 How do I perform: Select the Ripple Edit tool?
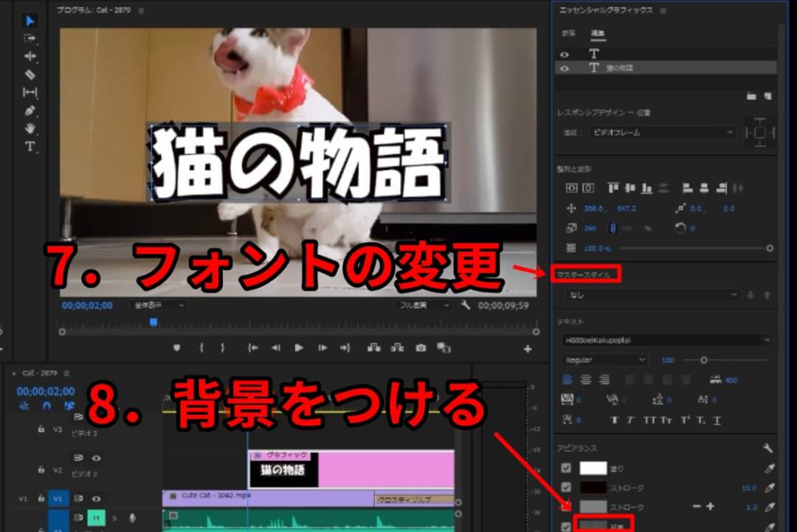30,56
